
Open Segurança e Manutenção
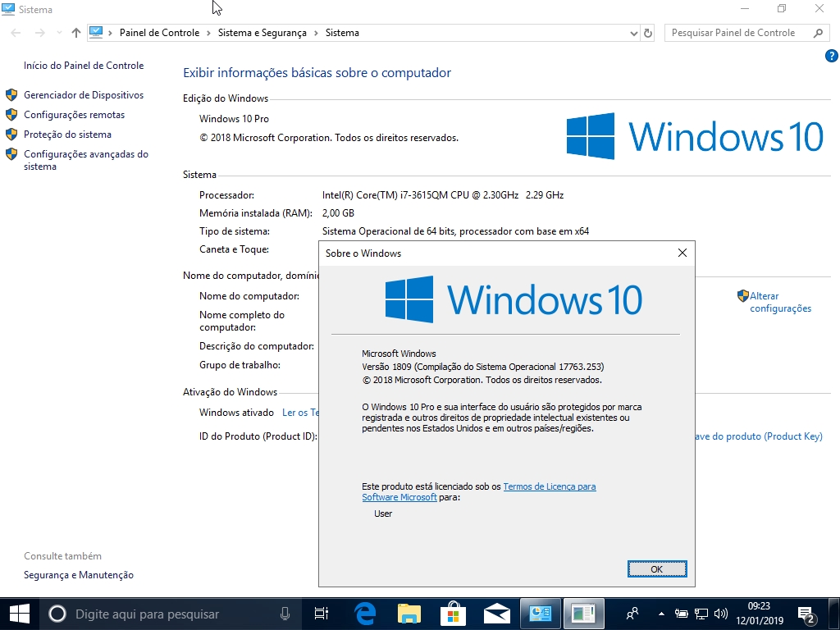pyautogui.click(x=78, y=575)
